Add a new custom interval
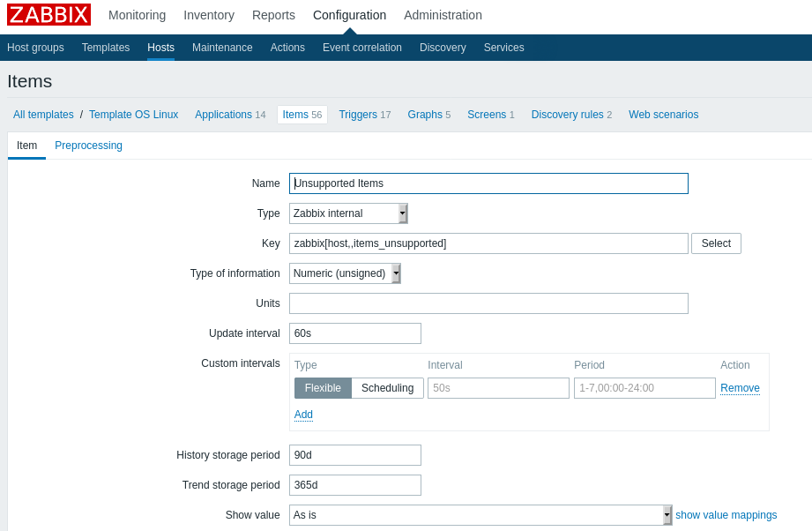The height and width of the screenshot is (531, 812). 303,415
